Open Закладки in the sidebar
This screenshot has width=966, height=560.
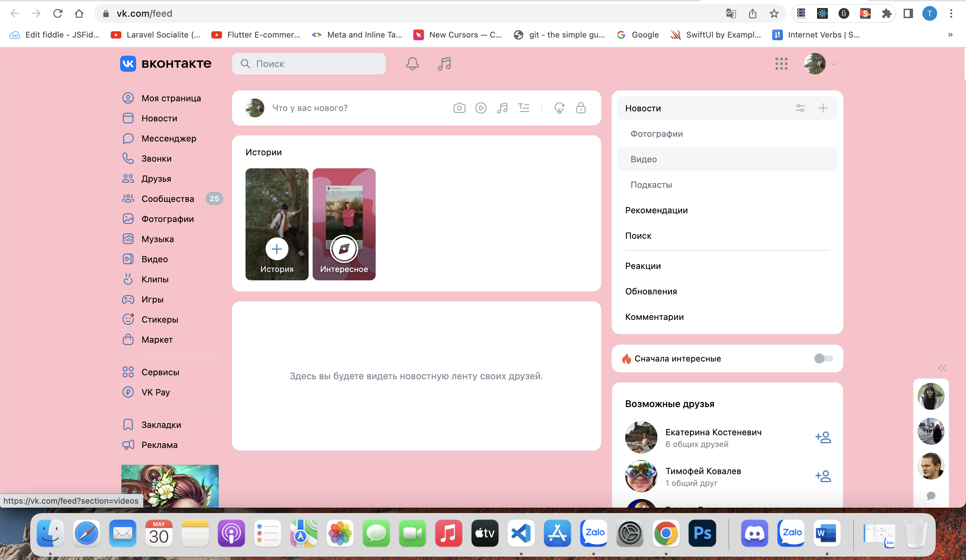(x=161, y=425)
